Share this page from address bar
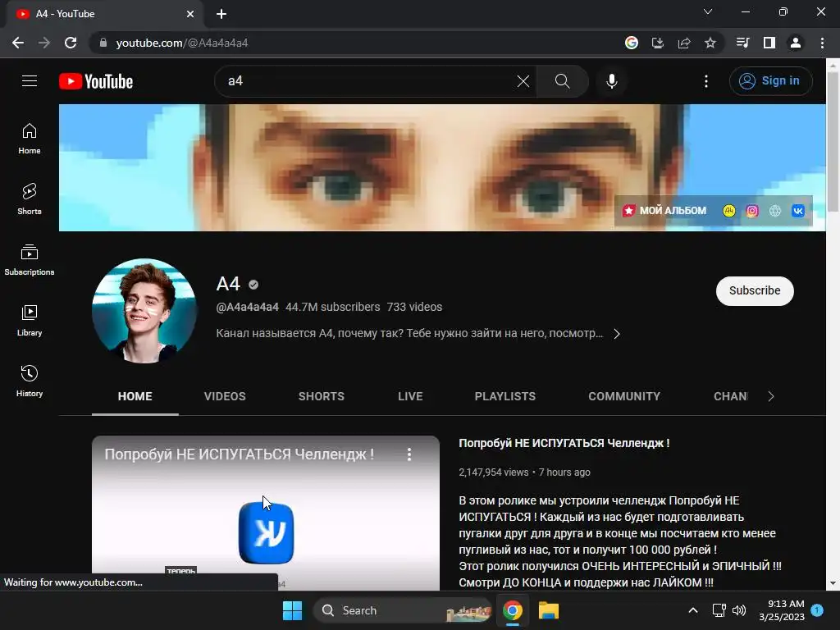840x630 pixels. tap(684, 43)
